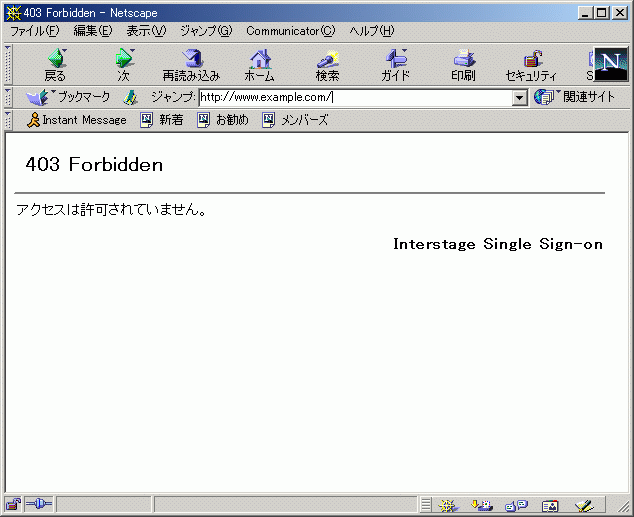
Task: Close the Netscape window
Action: coord(620,13)
